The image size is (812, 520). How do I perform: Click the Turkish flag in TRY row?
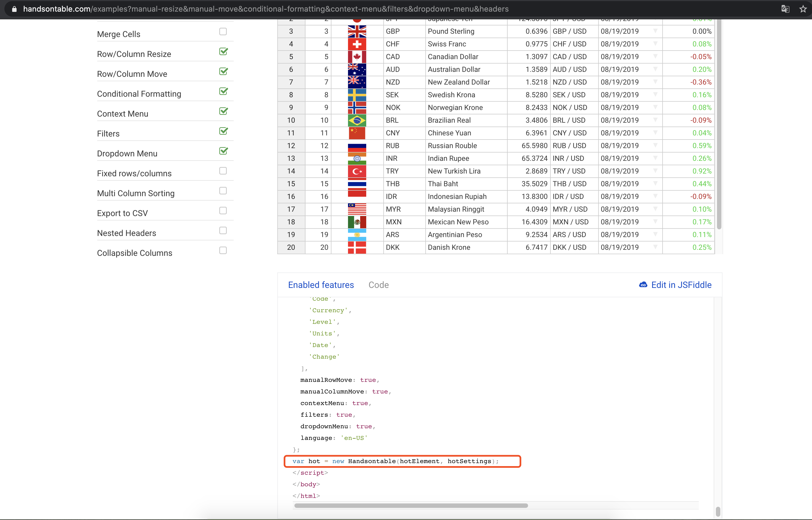point(357,171)
